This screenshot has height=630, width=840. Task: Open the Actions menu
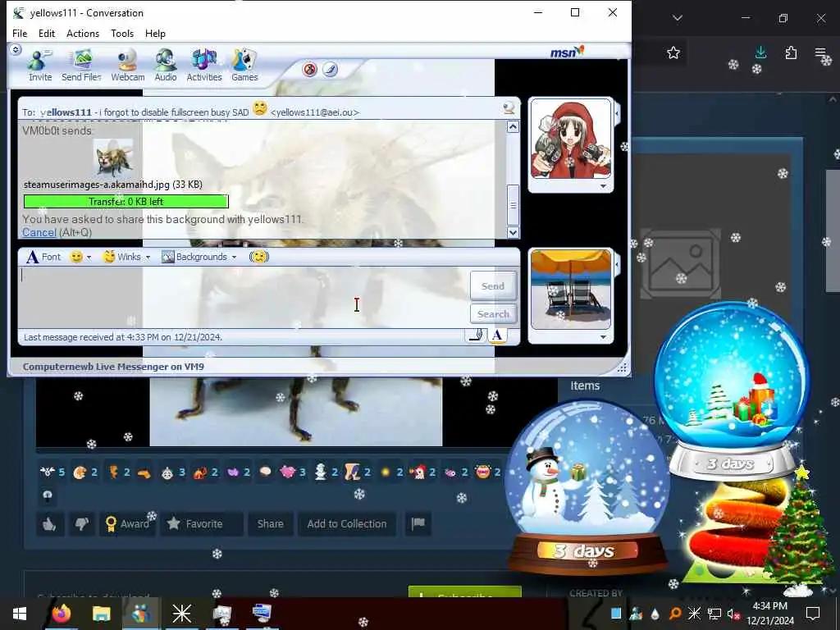click(x=83, y=33)
